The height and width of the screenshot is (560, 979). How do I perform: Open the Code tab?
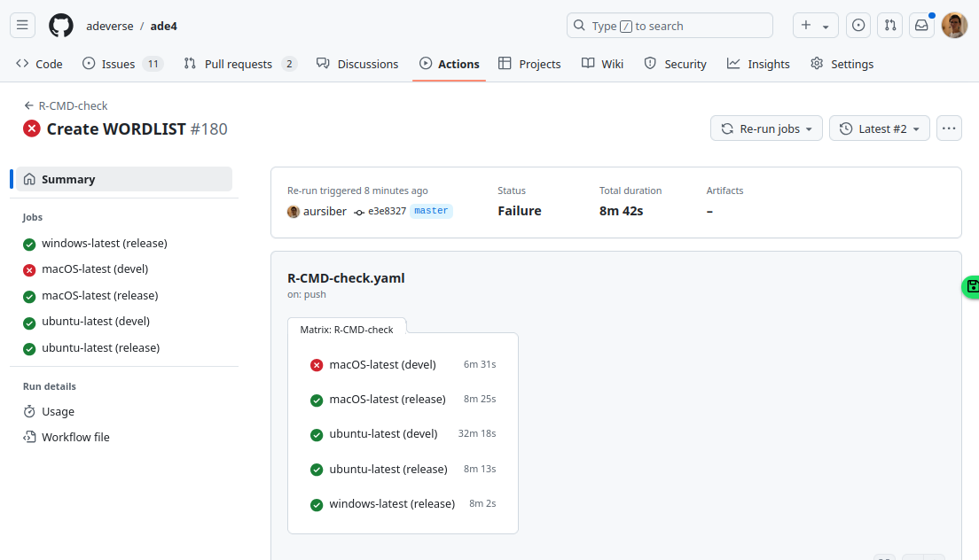pos(39,64)
